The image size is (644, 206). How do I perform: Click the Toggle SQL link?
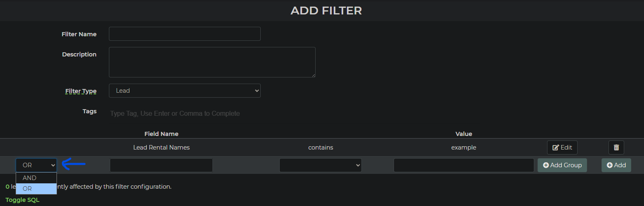click(22, 200)
